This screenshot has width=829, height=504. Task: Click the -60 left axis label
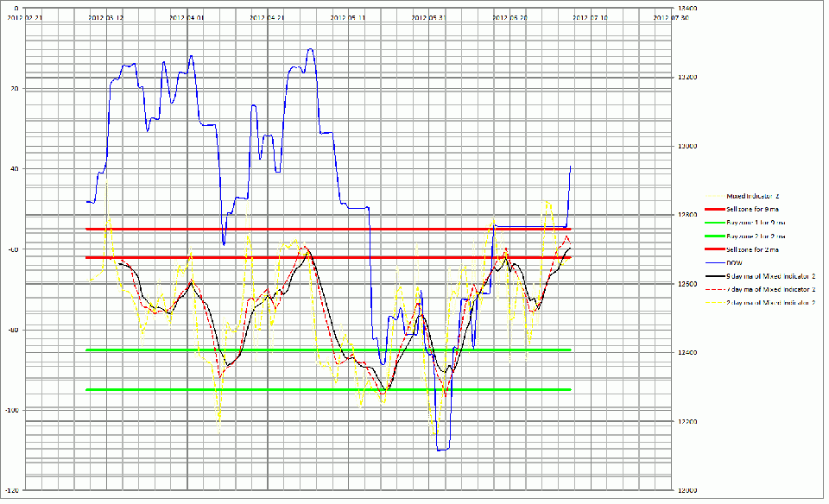13,249
